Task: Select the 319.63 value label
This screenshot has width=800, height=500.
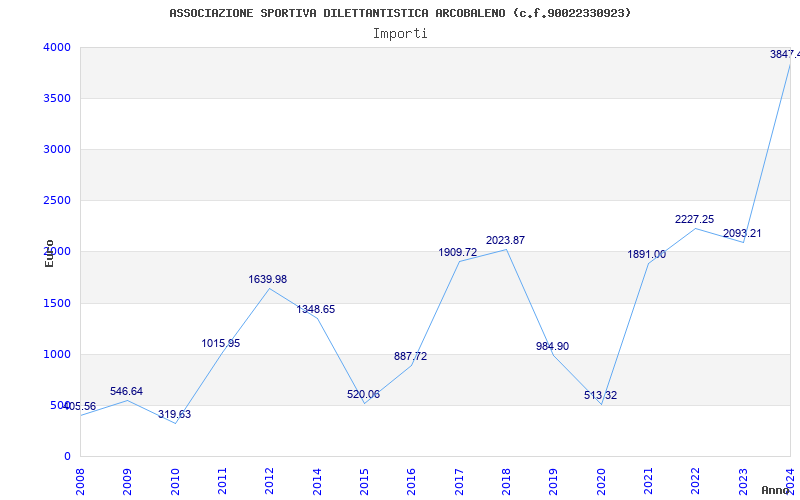Action: tap(174, 414)
